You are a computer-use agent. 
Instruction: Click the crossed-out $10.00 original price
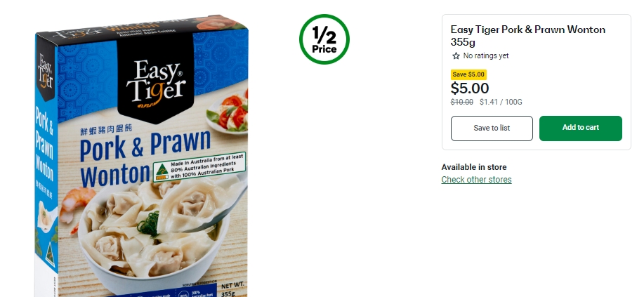click(461, 102)
